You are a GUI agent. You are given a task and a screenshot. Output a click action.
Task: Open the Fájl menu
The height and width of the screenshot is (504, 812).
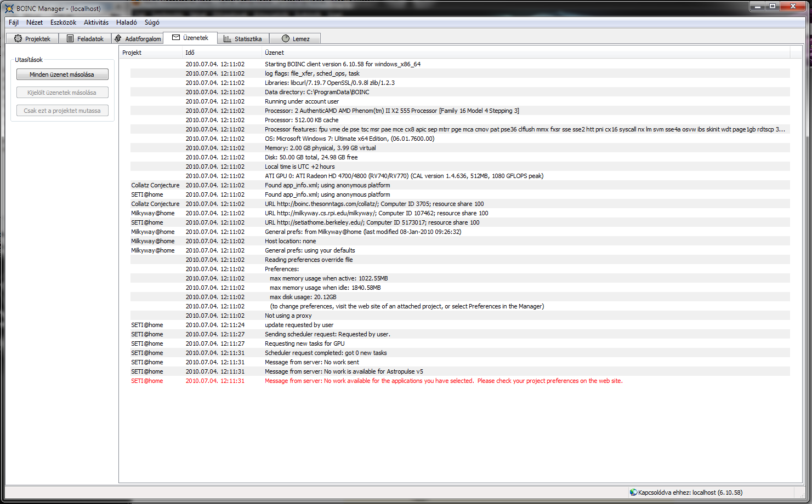pos(14,22)
